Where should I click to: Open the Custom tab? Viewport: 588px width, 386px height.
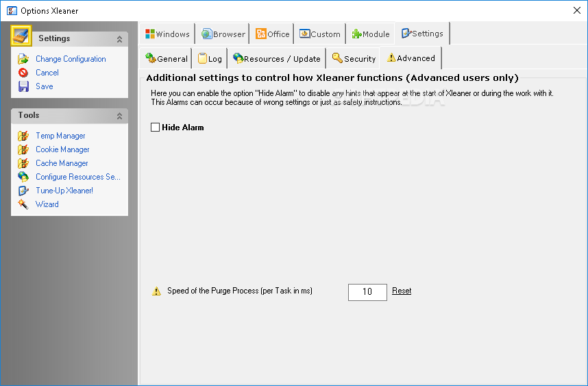tap(320, 34)
